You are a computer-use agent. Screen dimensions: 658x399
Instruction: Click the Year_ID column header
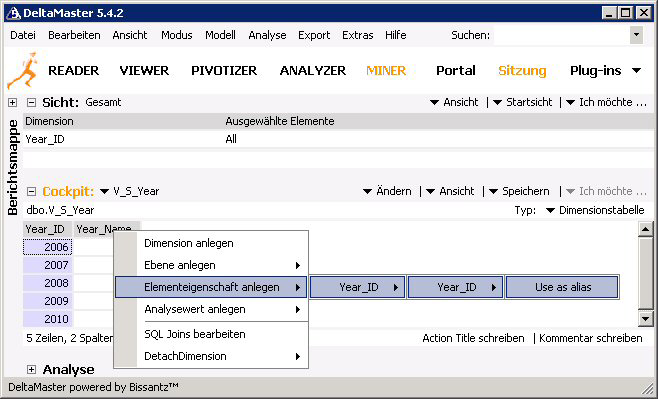pyautogui.click(x=47, y=229)
